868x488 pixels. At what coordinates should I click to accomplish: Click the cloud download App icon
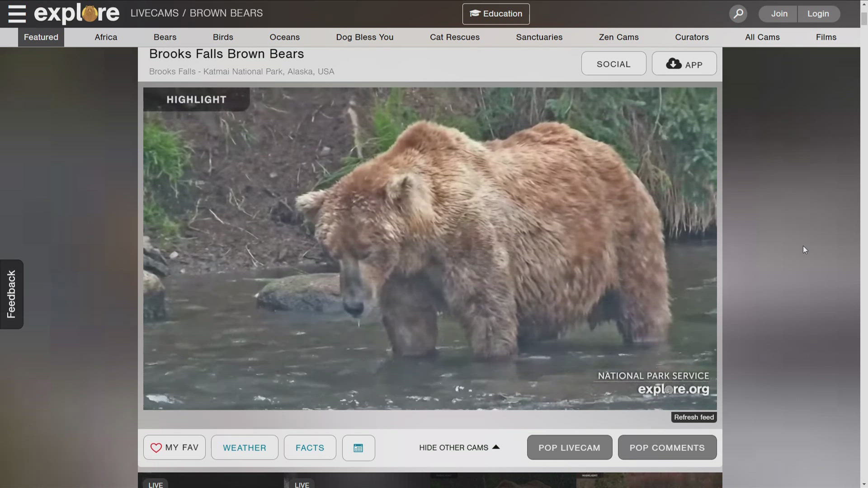click(x=674, y=64)
